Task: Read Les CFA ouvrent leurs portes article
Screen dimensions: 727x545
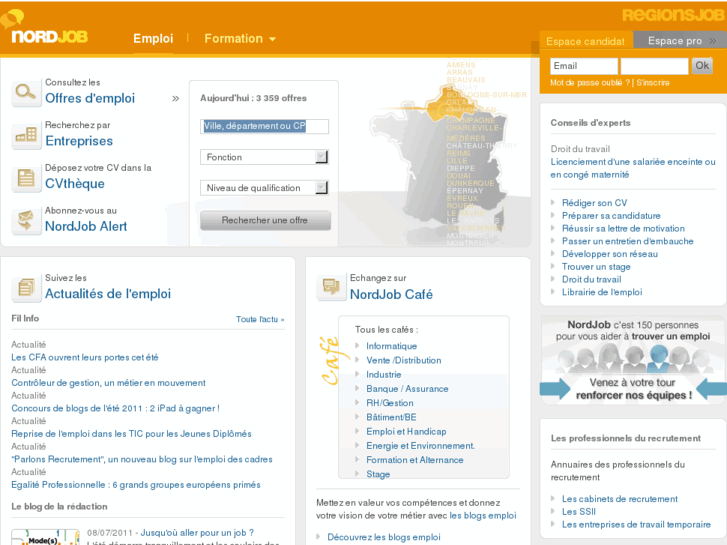Action: click(x=85, y=358)
